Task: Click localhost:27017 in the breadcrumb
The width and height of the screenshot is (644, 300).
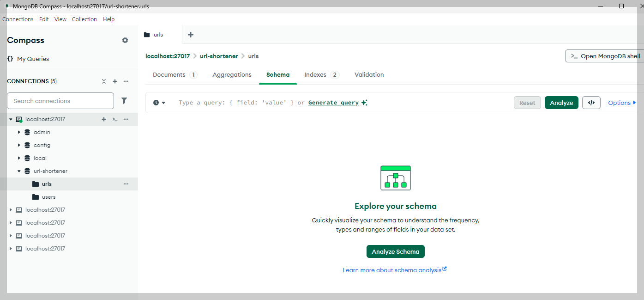Action: [168, 56]
